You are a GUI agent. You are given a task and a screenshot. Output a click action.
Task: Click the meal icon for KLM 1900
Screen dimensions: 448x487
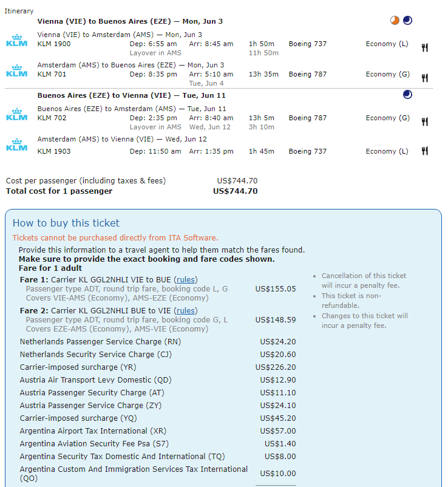[x=425, y=47]
